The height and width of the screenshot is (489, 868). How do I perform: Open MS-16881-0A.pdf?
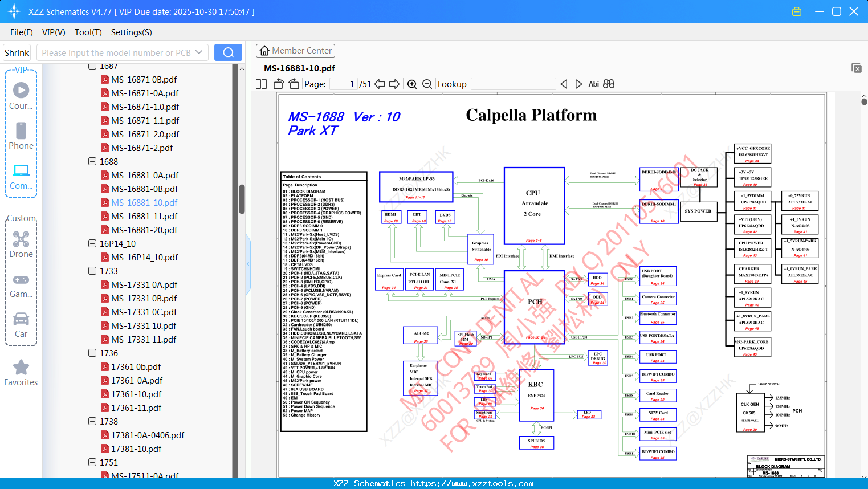click(145, 175)
